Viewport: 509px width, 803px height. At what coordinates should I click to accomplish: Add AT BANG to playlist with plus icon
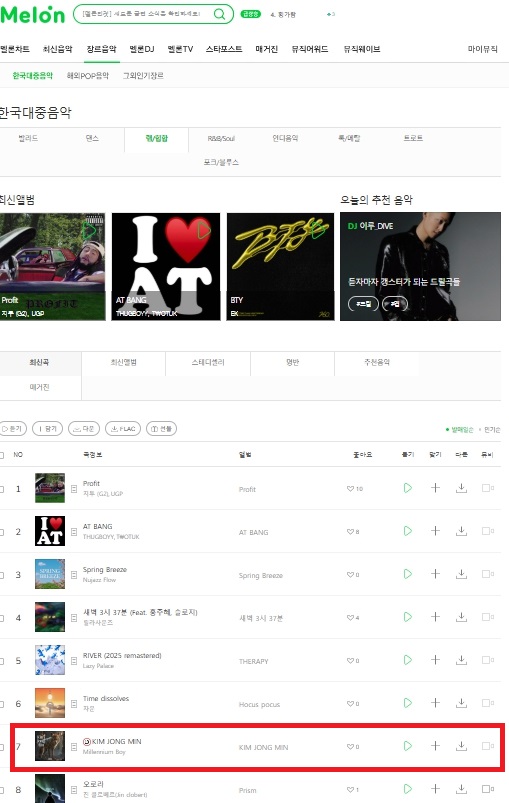435,531
